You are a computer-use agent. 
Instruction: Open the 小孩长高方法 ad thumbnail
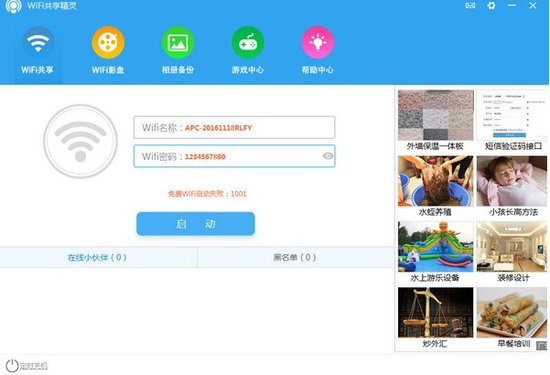pyautogui.click(x=511, y=181)
